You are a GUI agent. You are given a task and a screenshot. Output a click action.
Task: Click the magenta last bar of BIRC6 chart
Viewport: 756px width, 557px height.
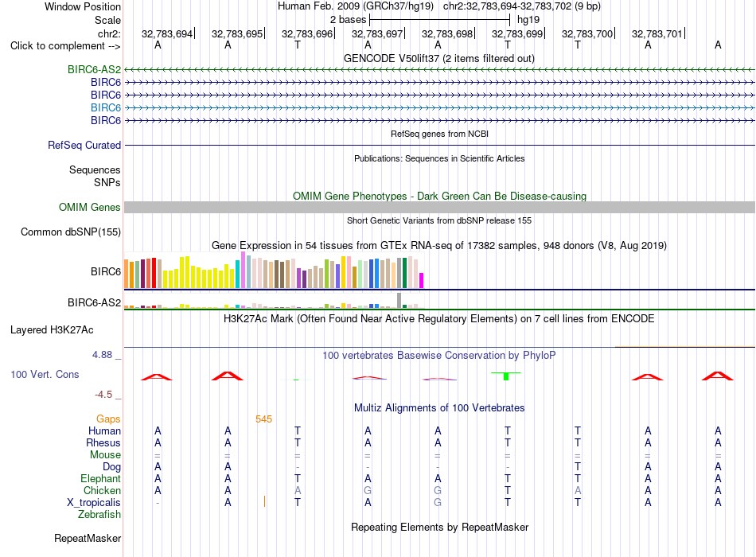(x=422, y=281)
